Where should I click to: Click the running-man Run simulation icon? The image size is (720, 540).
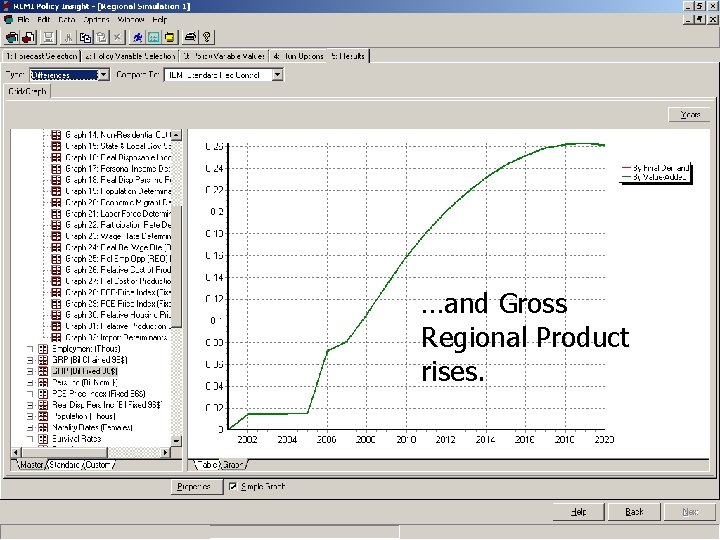point(137,37)
